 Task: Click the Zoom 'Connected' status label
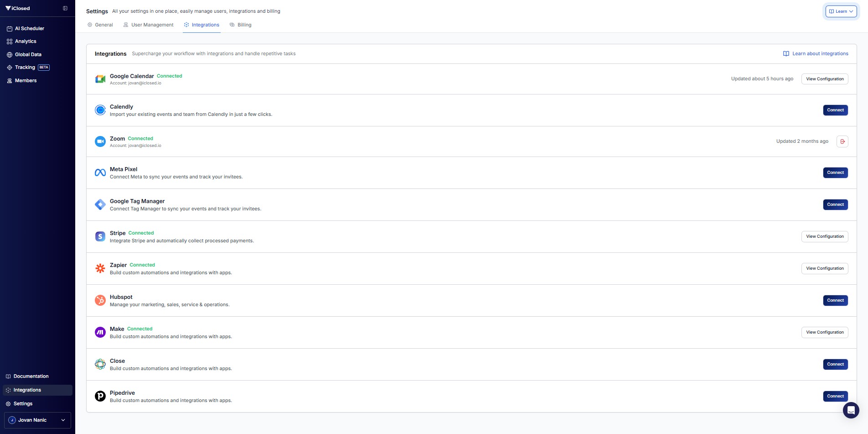140,139
